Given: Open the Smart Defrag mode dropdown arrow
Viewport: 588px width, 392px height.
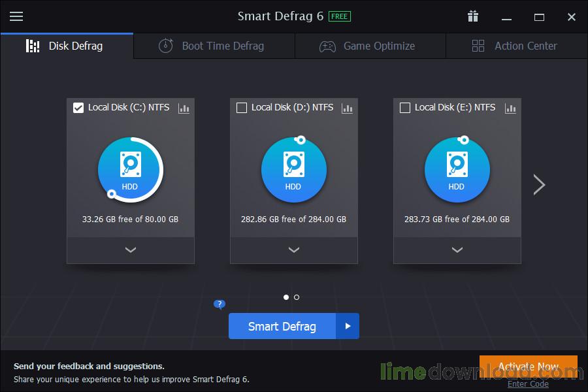Looking at the screenshot, I should 349,326.
